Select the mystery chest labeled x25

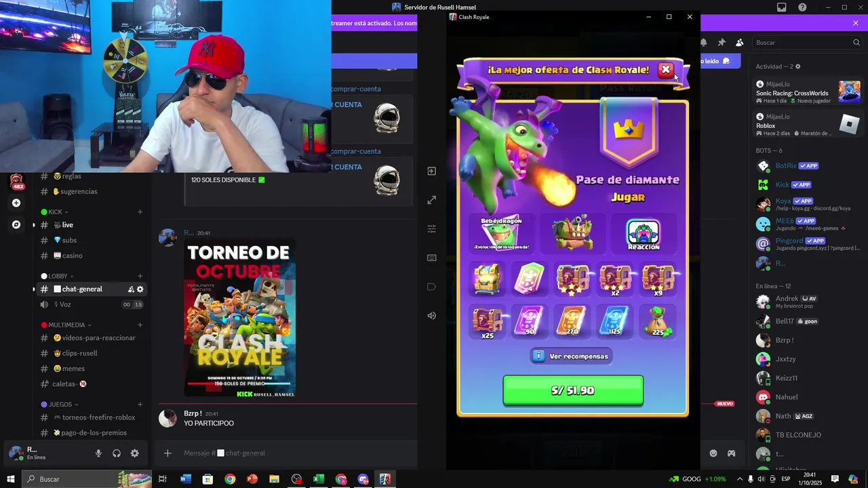[487, 321]
